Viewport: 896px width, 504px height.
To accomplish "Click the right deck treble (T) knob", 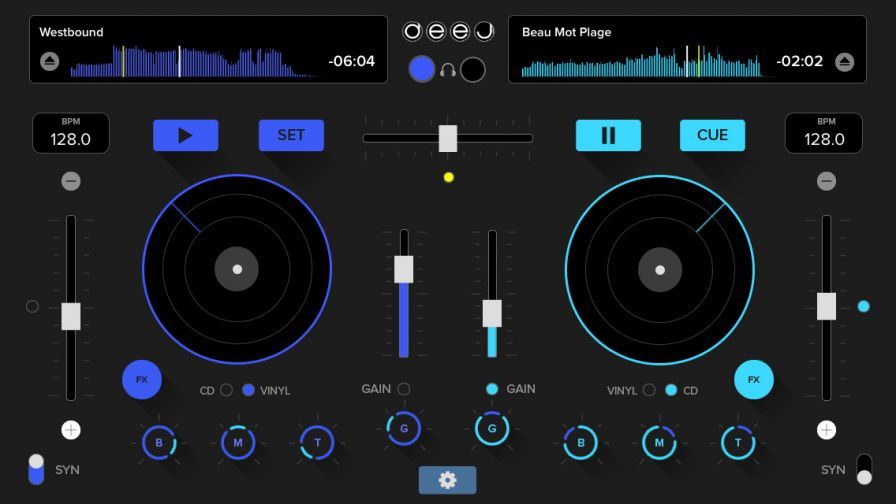I will (738, 442).
